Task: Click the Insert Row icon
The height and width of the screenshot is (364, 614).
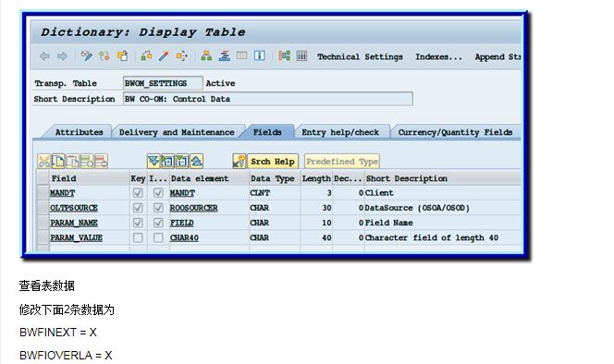Action: [87, 162]
